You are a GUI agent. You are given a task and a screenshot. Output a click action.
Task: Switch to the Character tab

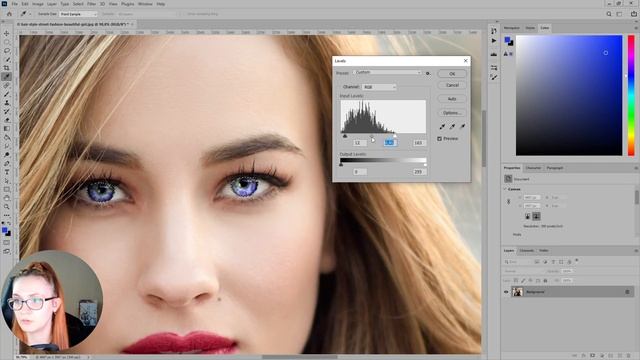pyautogui.click(x=533, y=168)
